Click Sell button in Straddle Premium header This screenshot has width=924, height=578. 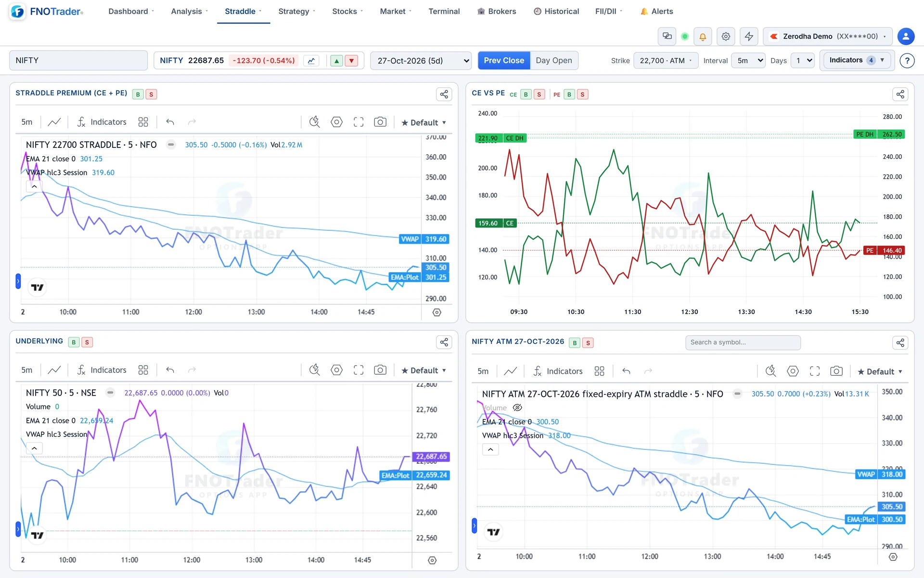pos(151,94)
